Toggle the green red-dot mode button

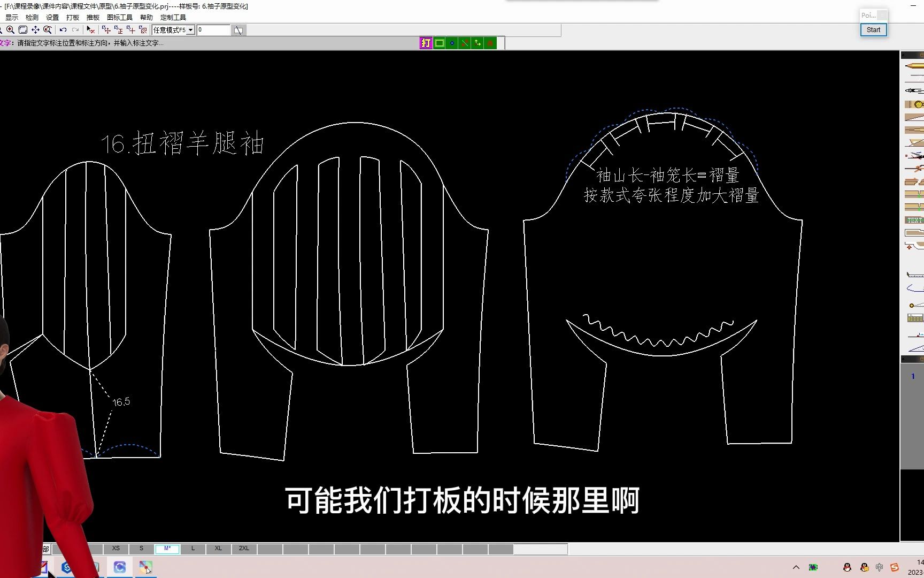[491, 43]
